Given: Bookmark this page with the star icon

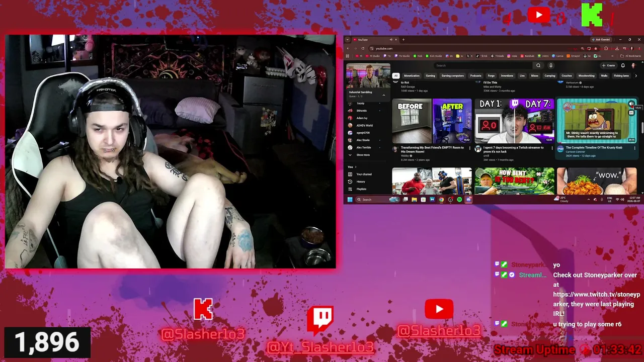Looking at the screenshot, I should 596,48.
